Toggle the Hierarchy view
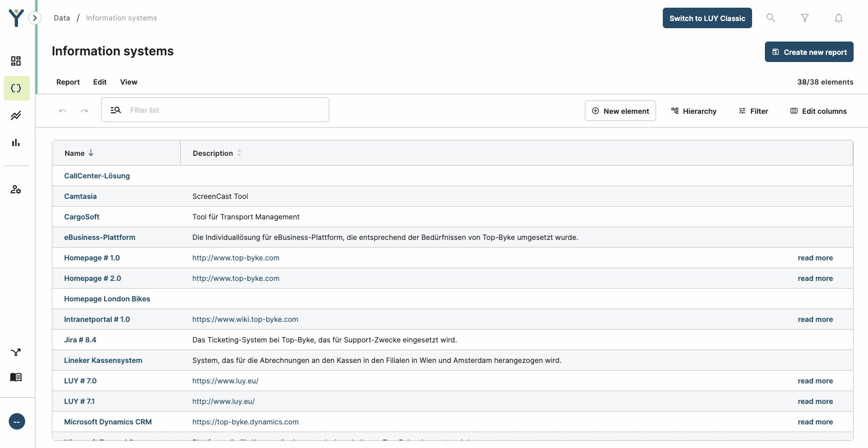The height and width of the screenshot is (448, 868). coord(694,111)
